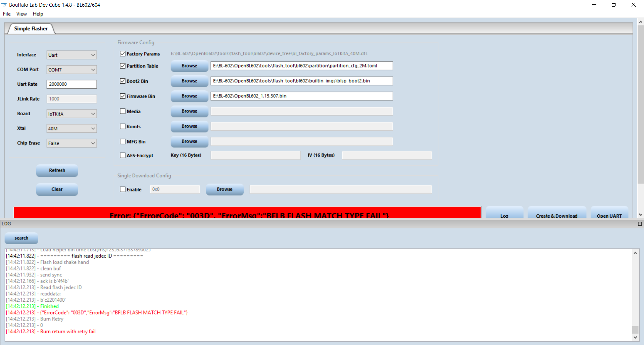The height and width of the screenshot is (345, 644).
Task: Click the 'Flash load shake hand' log line
Action: coord(47,262)
